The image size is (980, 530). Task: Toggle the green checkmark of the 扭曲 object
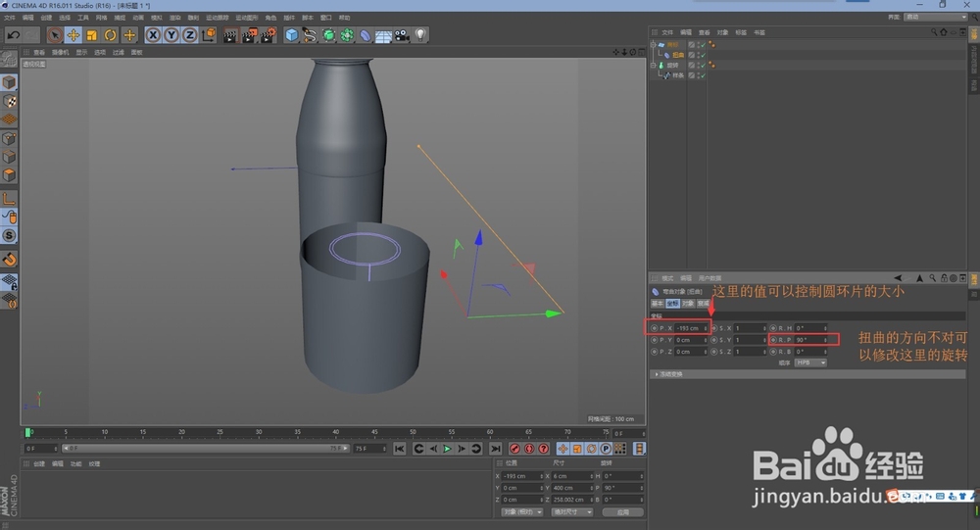[x=701, y=55]
